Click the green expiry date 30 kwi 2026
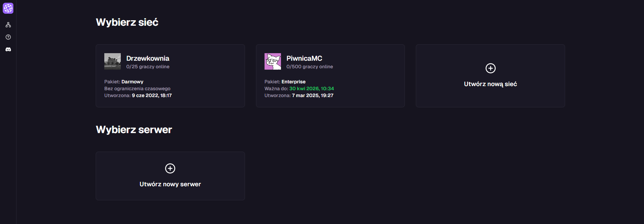644x224 pixels. (x=311, y=89)
